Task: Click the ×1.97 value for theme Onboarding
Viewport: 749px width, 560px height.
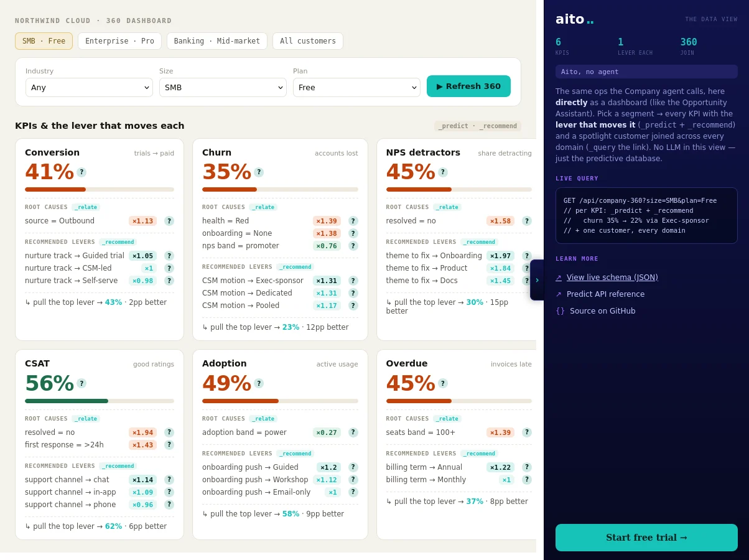Action: point(500,256)
